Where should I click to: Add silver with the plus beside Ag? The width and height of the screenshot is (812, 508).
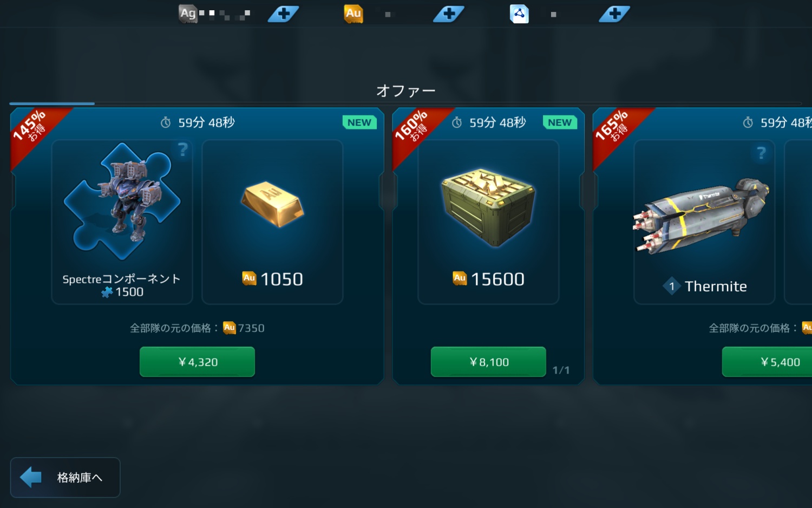point(283,14)
